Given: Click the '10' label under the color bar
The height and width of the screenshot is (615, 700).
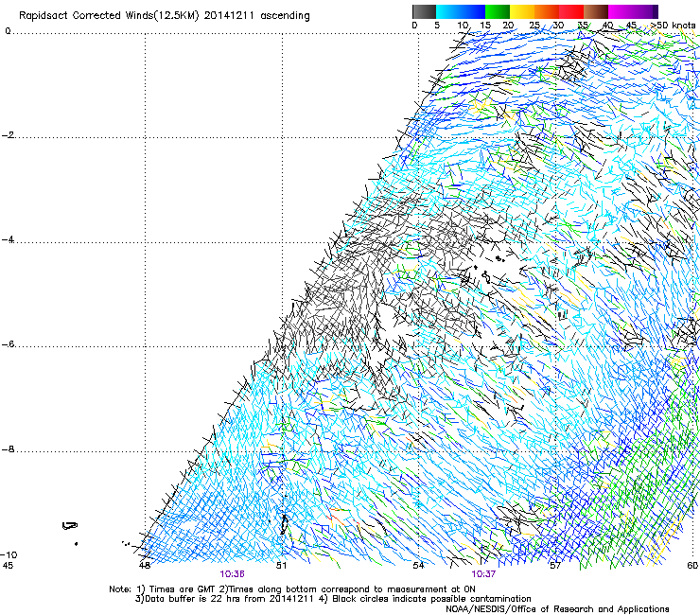Looking at the screenshot, I should tap(463, 26).
